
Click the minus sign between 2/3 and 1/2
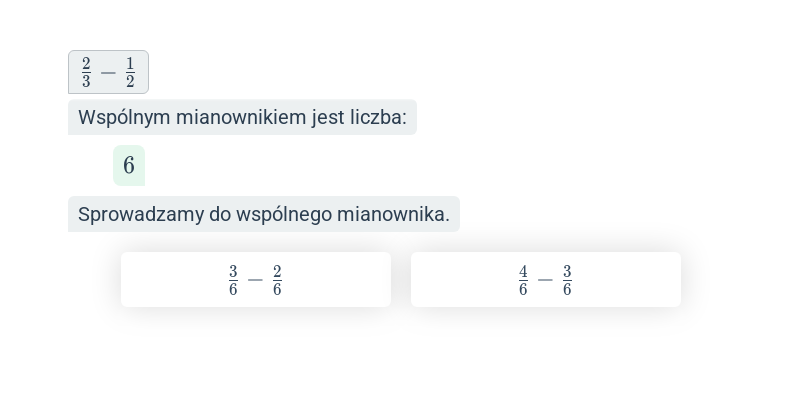[x=108, y=73]
